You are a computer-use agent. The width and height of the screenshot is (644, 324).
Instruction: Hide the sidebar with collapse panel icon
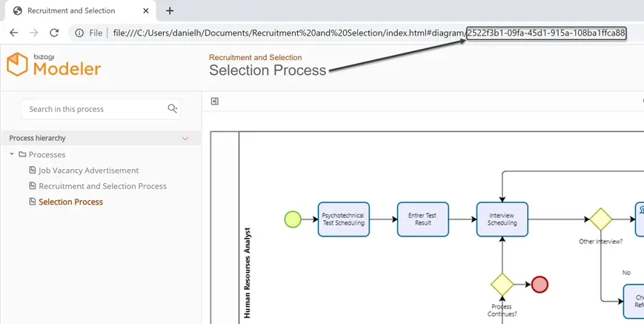tap(214, 102)
